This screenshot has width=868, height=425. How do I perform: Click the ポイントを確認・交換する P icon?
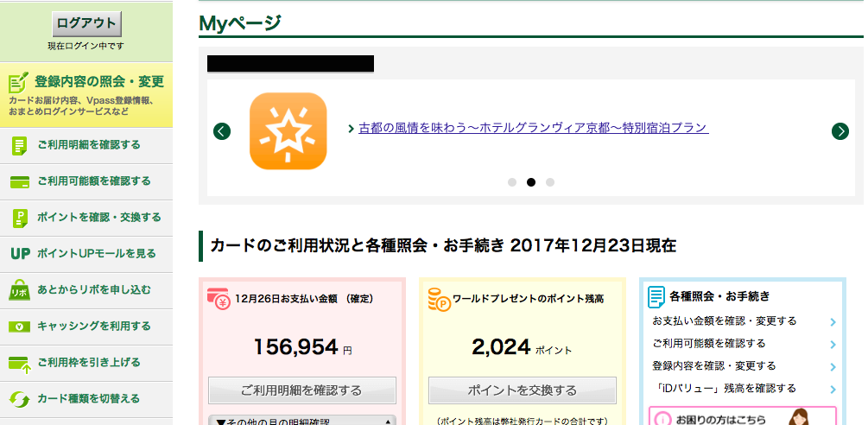[x=19, y=218]
